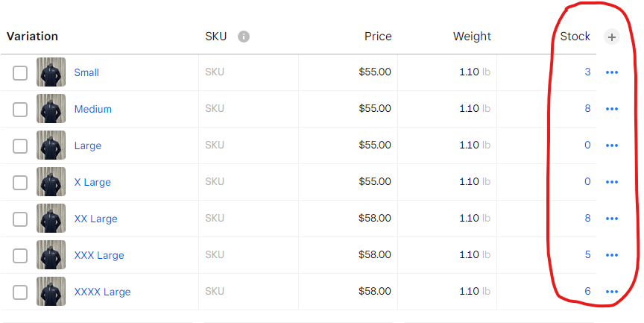Click the SKU info icon in header

pyautogui.click(x=244, y=37)
